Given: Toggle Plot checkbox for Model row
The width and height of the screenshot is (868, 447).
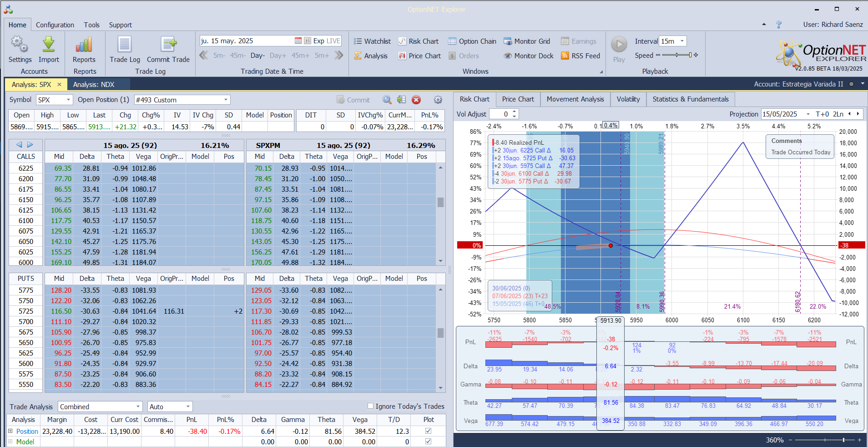Looking at the screenshot, I should (428, 441).
